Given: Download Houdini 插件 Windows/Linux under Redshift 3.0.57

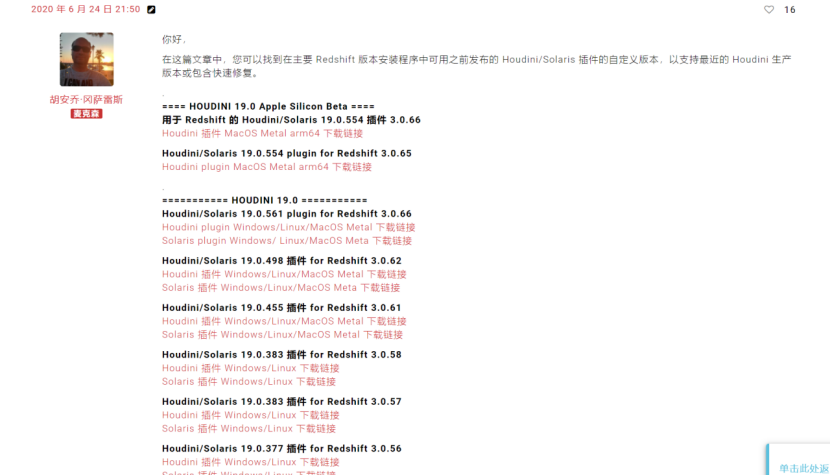Looking at the screenshot, I should click(251, 415).
